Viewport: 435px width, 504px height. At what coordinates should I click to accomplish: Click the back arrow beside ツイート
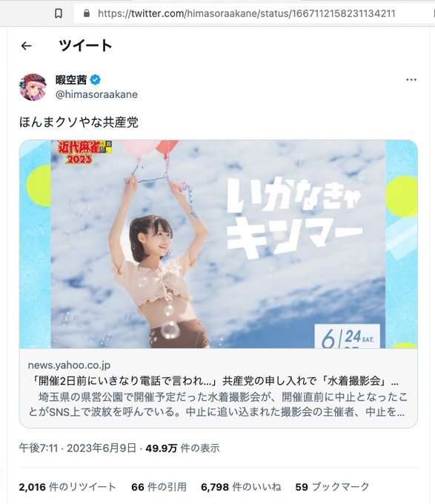pos(27,46)
